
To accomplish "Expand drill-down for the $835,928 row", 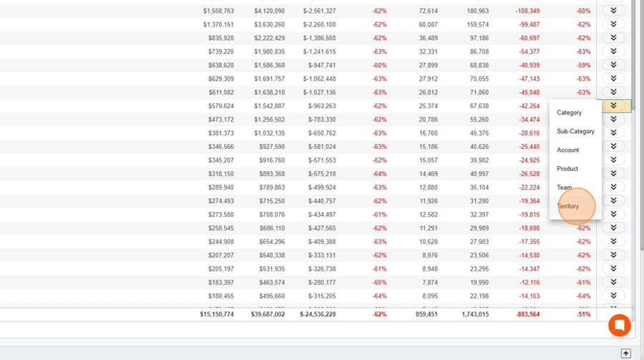I will click(613, 38).
